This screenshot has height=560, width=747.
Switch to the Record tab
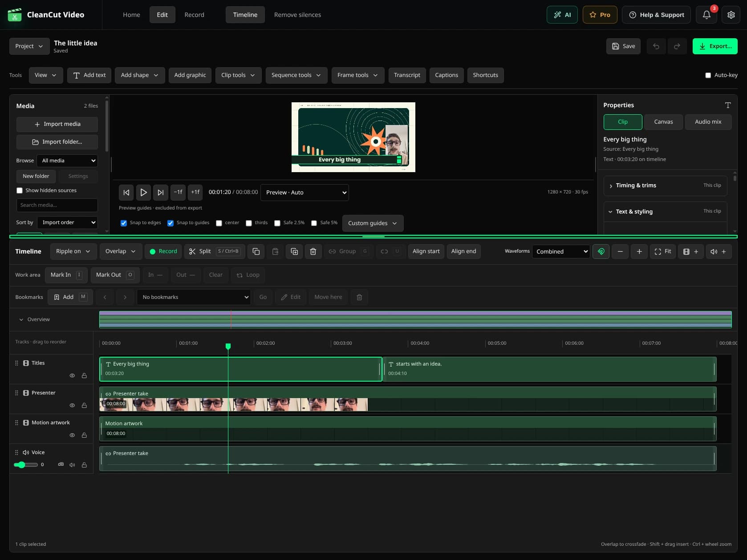click(194, 15)
